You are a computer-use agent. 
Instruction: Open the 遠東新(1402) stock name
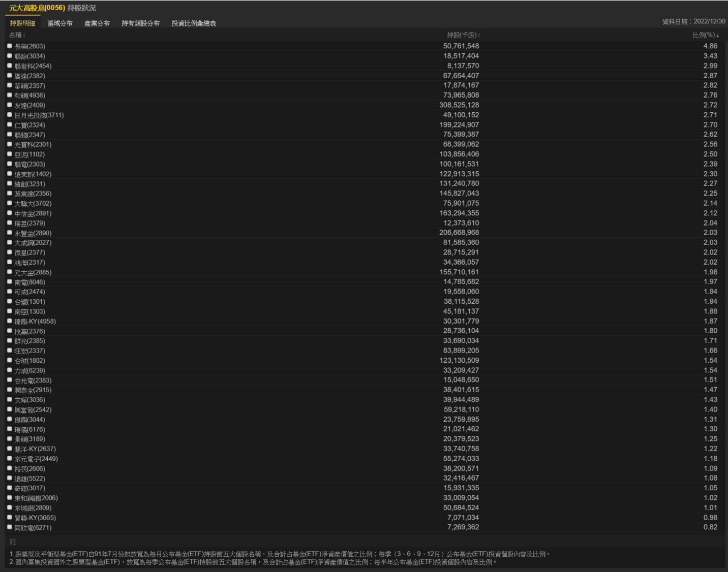pyautogui.click(x=33, y=174)
